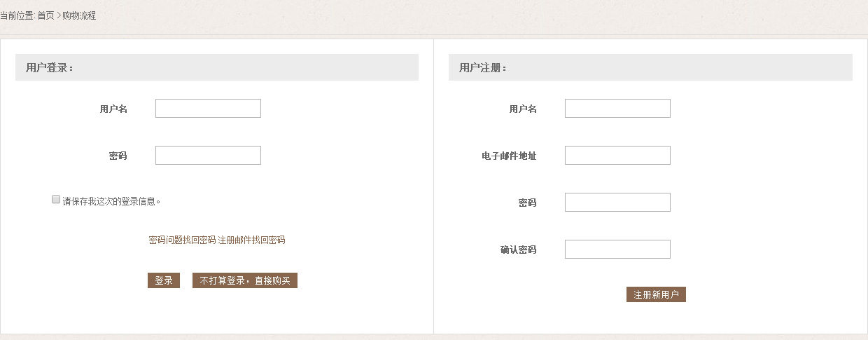Focus the 用户名 field in registration form
868x340 pixels.
617,108
